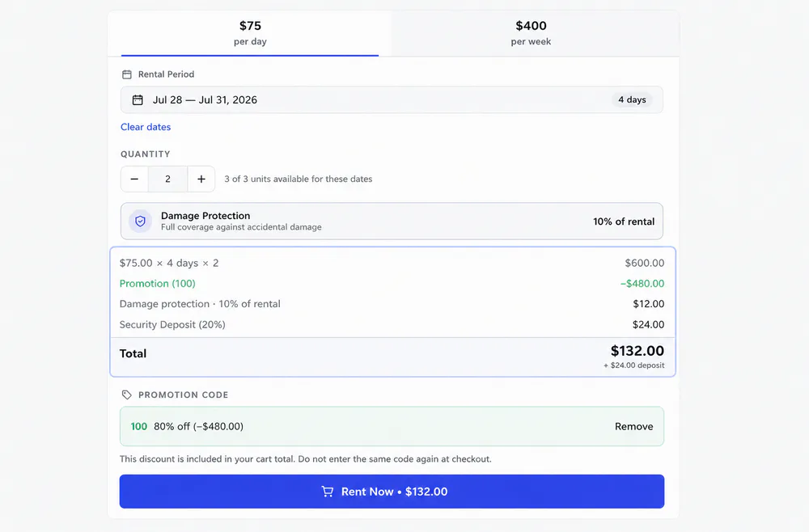
Task: Click the $600.00 subtotal amount
Action: pyautogui.click(x=645, y=263)
